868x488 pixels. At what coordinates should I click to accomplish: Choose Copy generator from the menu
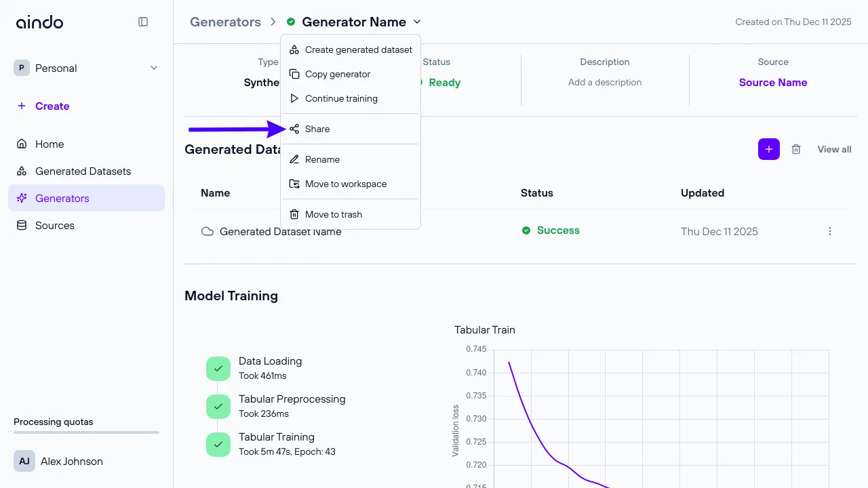click(x=337, y=74)
